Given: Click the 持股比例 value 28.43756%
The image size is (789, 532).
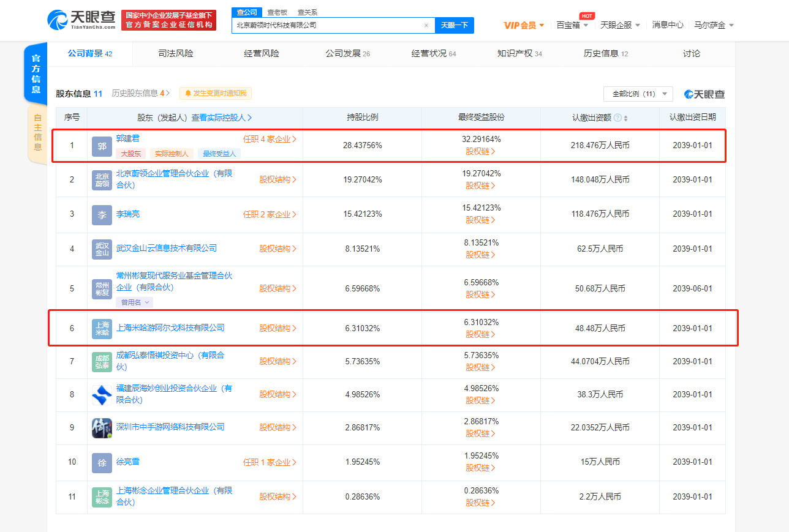Looking at the screenshot, I should pyautogui.click(x=363, y=146).
